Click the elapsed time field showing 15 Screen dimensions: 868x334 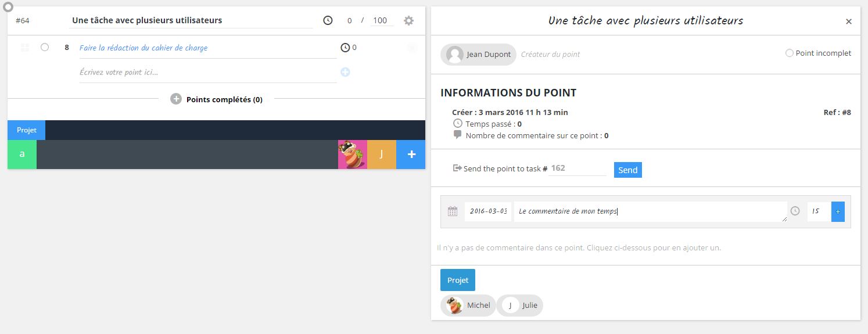tap(818, 211)
